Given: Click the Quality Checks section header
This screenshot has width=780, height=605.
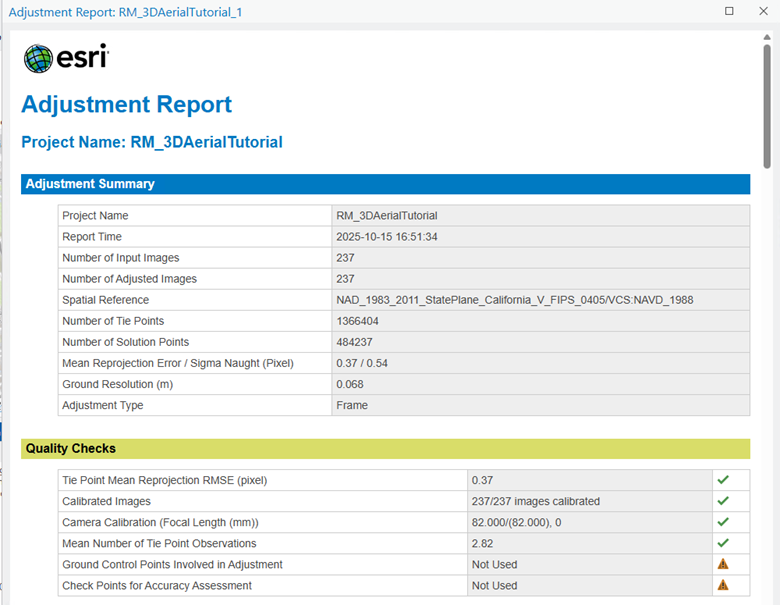Looking at the screenshot, I should tap(386, 448).
